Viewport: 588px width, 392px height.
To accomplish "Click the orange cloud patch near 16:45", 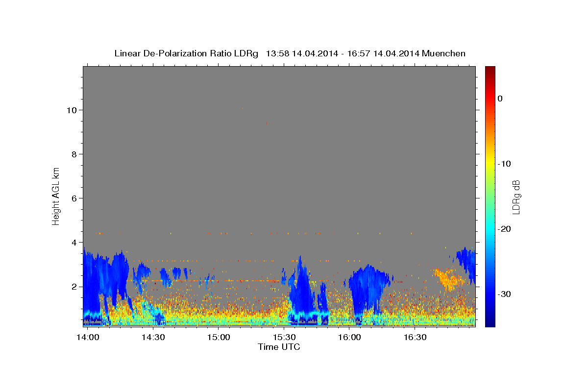I will (450, 279).
